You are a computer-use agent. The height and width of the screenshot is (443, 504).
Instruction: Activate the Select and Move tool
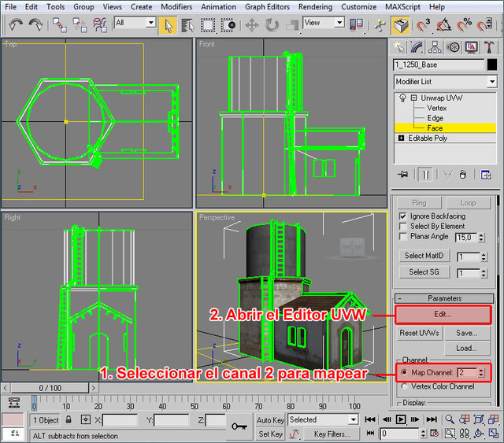[x=253, y=24]
